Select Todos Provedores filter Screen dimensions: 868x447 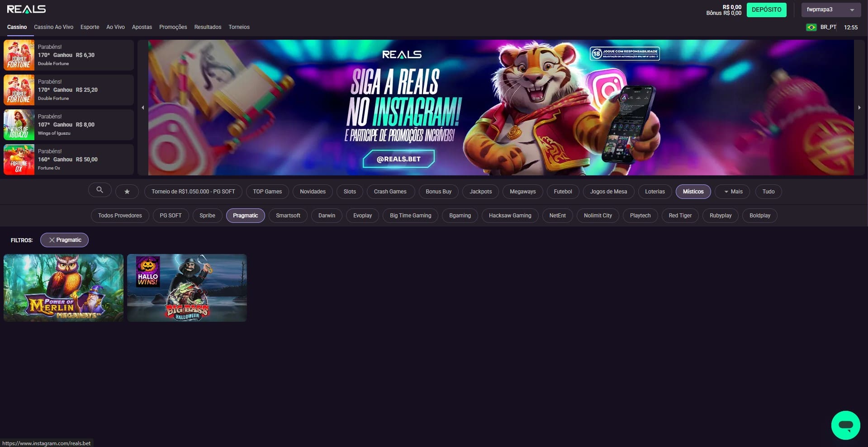[120, 216]
